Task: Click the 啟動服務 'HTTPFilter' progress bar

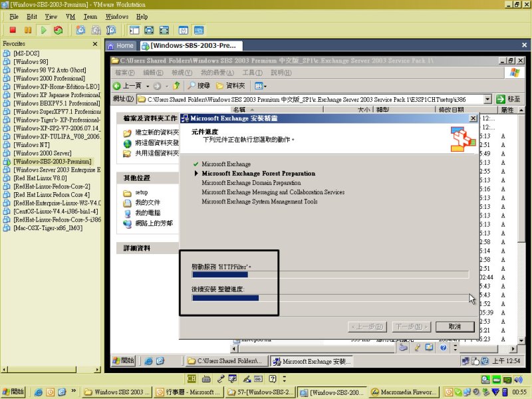Action: tap(330, 275)
